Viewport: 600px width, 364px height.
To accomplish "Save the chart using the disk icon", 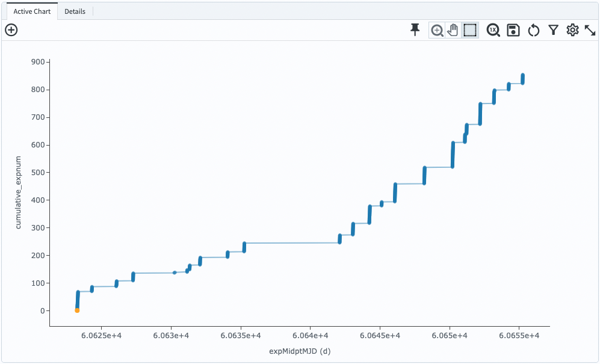I will click(x=513, y=29).
